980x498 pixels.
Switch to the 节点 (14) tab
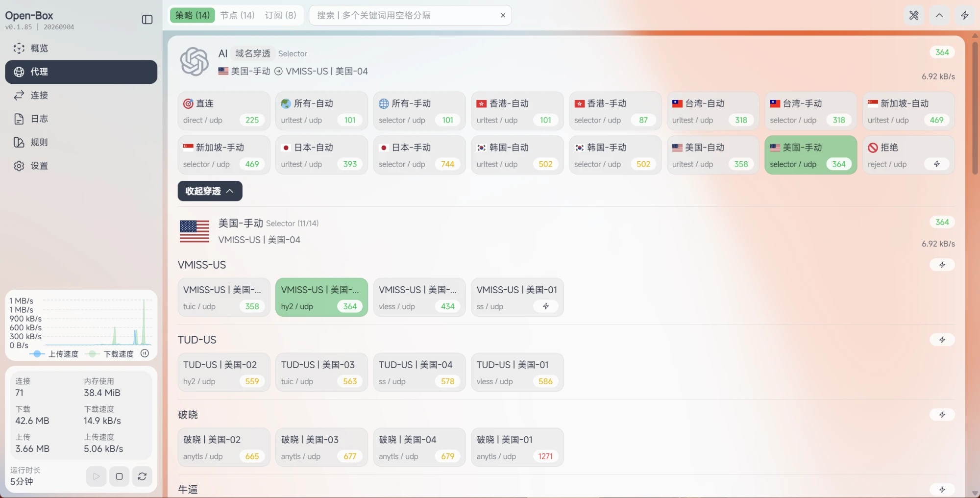[237, 15]
